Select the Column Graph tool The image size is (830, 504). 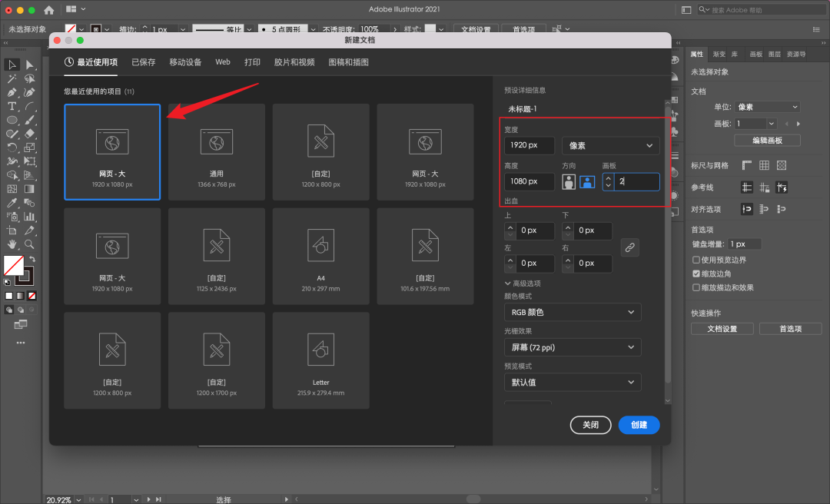[30, 217]
